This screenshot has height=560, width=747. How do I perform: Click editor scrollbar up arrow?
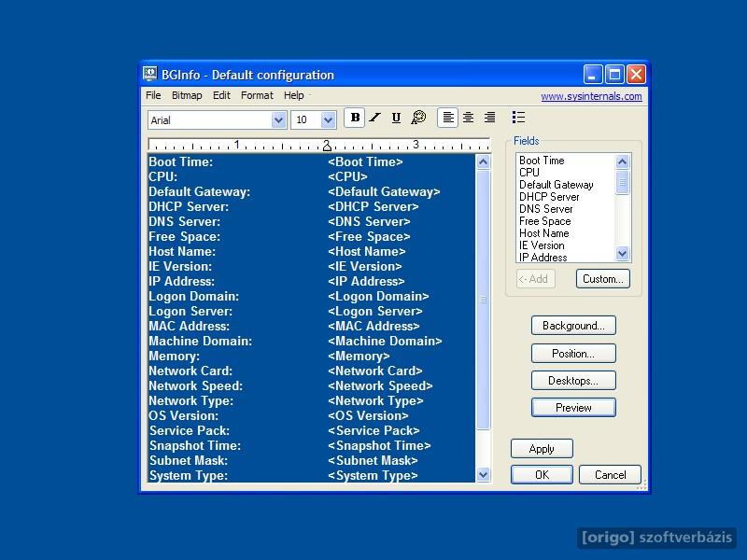coord(483,161)
